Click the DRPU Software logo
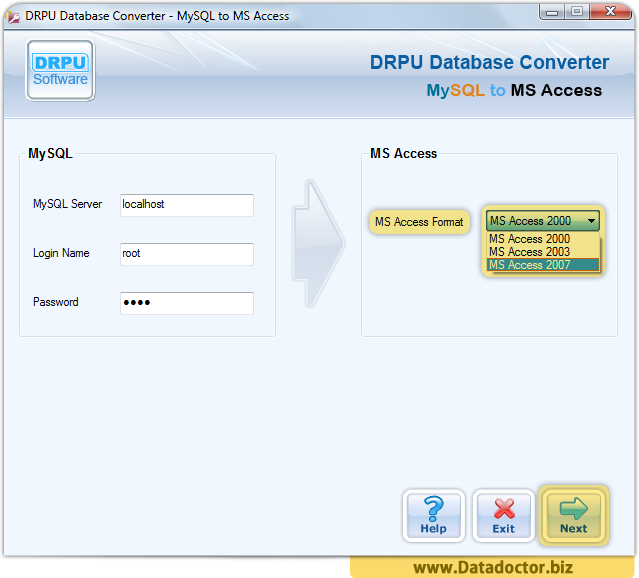Image resolution: width=639 pixels, height=578 pixels. 61,70
